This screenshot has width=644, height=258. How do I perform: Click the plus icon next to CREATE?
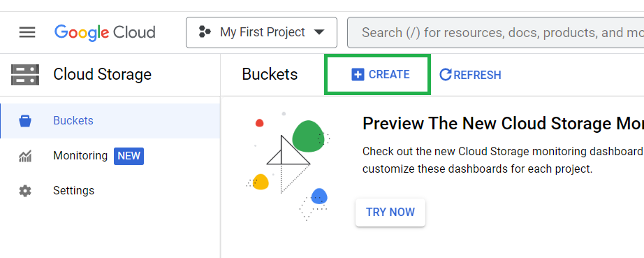(x=358, y=75)
